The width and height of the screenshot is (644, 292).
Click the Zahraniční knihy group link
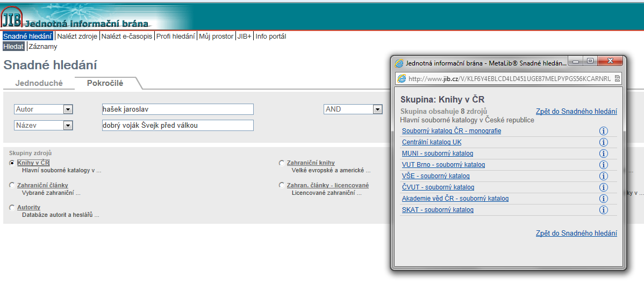(311, 163)
